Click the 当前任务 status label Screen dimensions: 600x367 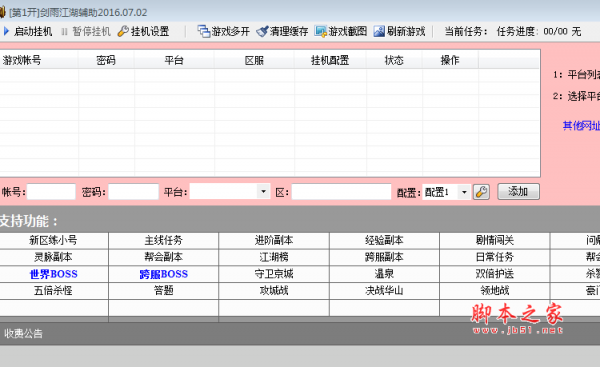point(466,31)
